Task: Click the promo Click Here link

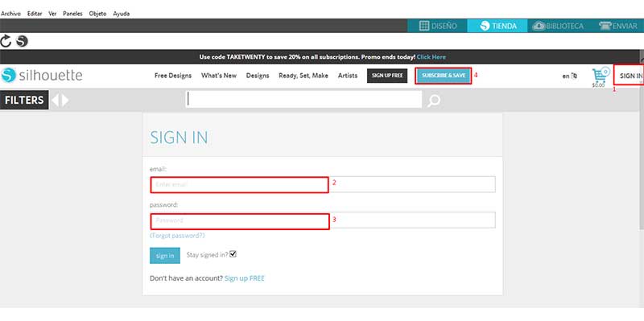Action: click(431, 57)
